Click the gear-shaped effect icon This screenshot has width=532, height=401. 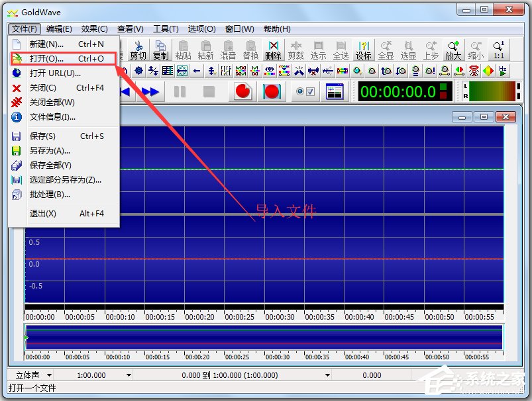[x=138, y=71]
